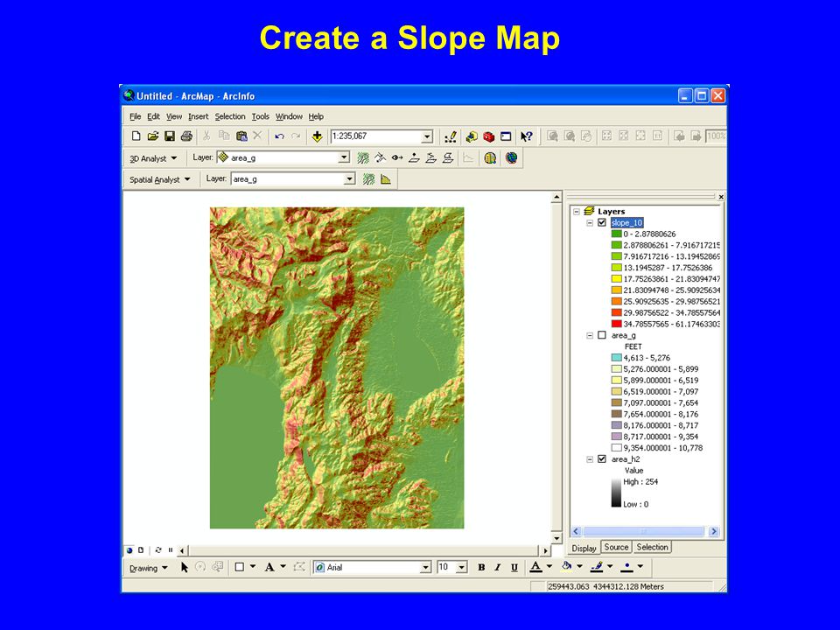This screenshot has width=840, height=630.
Task: Launch ArcScene from 3D Analyst toolbar
Action: pos(490,157)
